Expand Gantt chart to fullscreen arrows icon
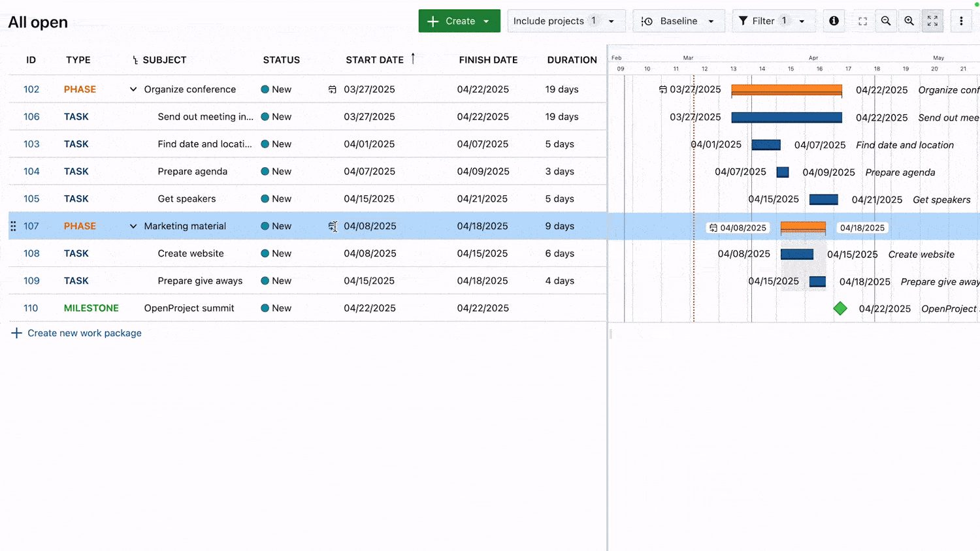This screenshot has height=551, width=980. [x=932, y=20]
